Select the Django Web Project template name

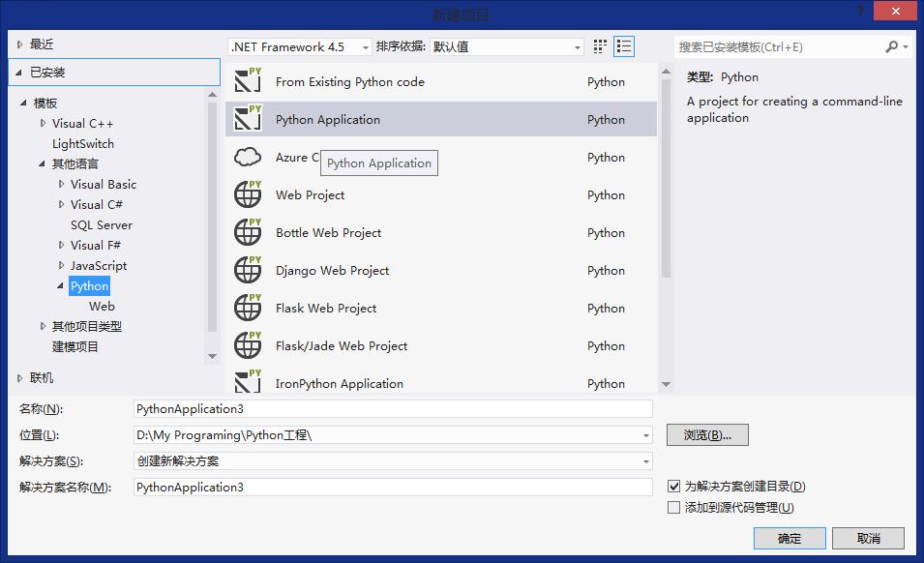(333, 270)
